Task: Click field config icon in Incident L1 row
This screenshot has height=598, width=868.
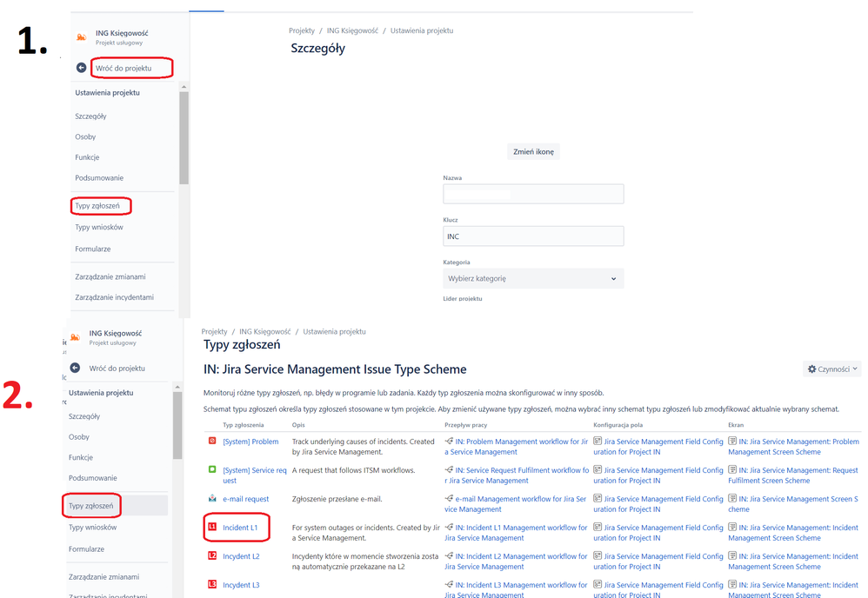Action: [x=598, y=528]
